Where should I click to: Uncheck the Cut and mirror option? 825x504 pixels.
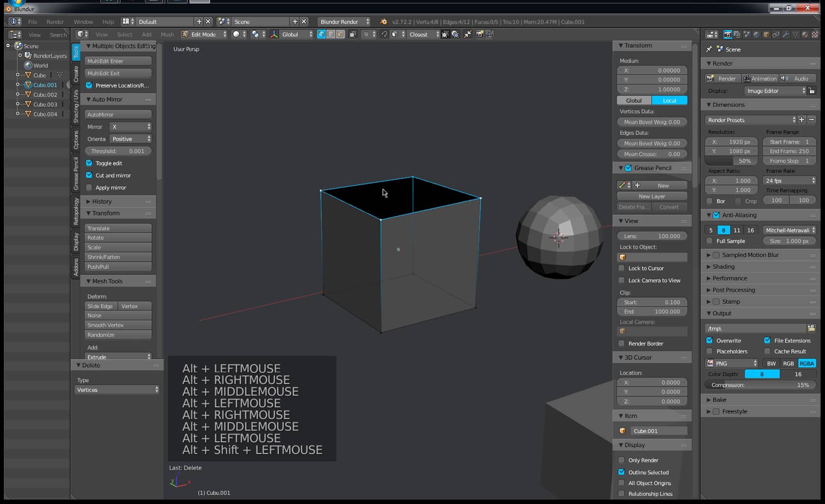[89, 175]
